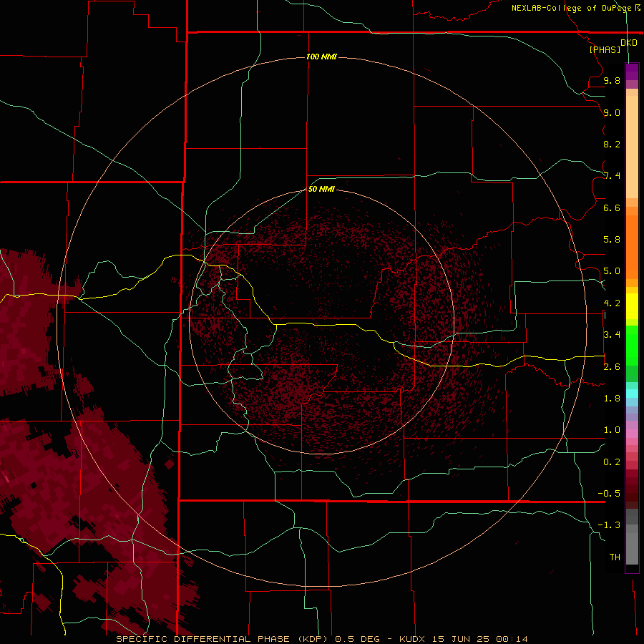Click the 2.6 value on the color scale
Image resolution: width=644 pixels, height=644 pixels.
coord(612,367)
